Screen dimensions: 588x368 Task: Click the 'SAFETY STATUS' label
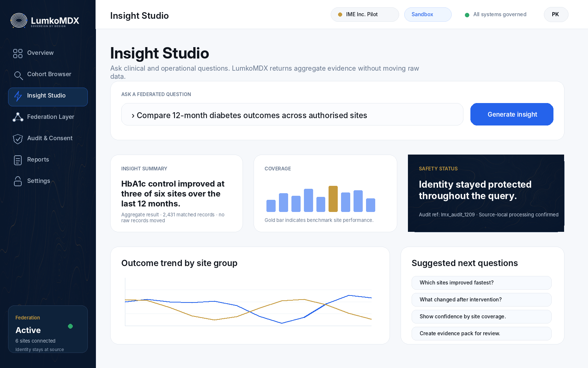pyautogui.click(x=438, y=169)
